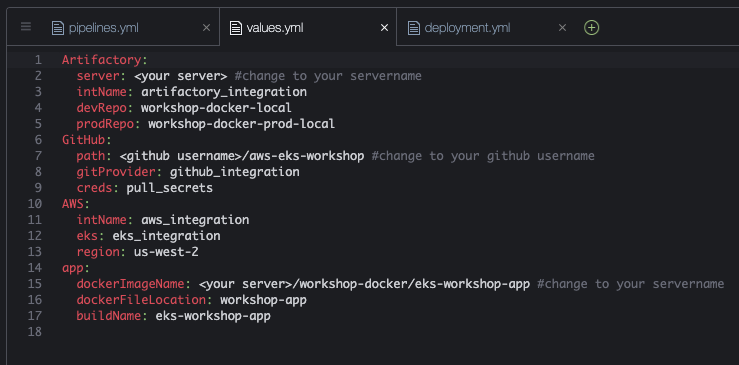Add a new file tab with plus icon
739x365 pixels.
pos(591,28)
